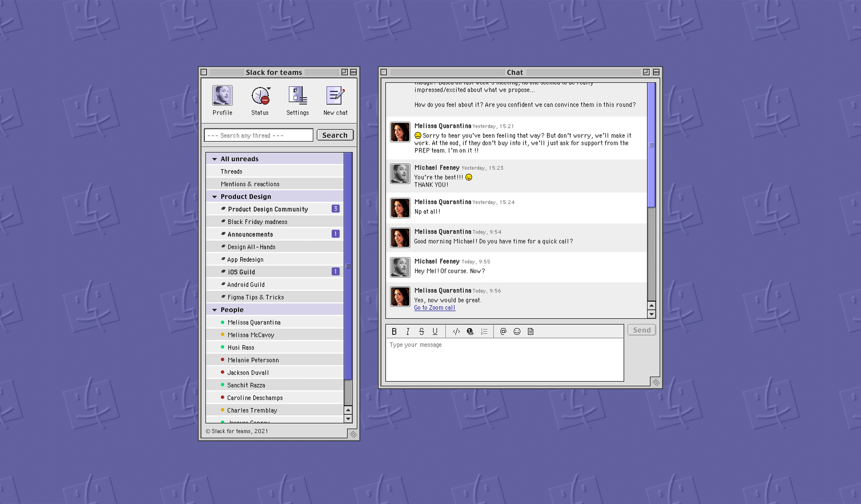Collapse the Product Design section
Viewport: 861px width, 504px height.
pyautogui.click(x=215, y=196)
